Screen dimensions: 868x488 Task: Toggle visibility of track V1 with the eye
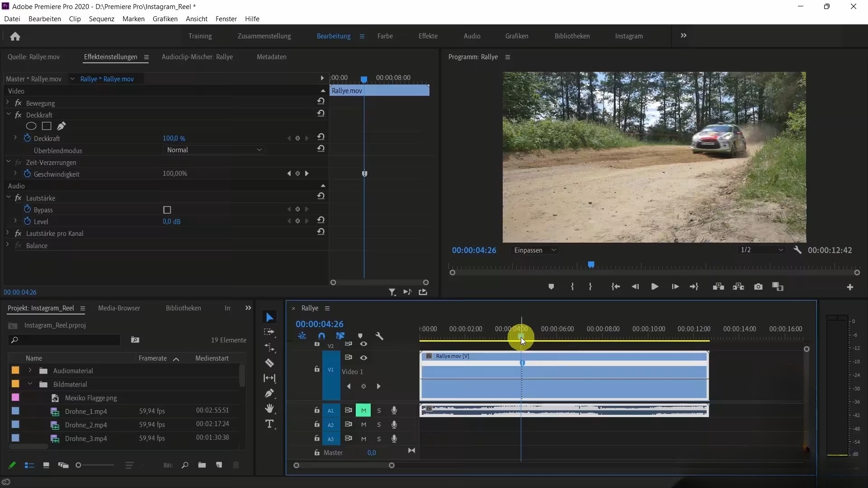tap(364, 357)
